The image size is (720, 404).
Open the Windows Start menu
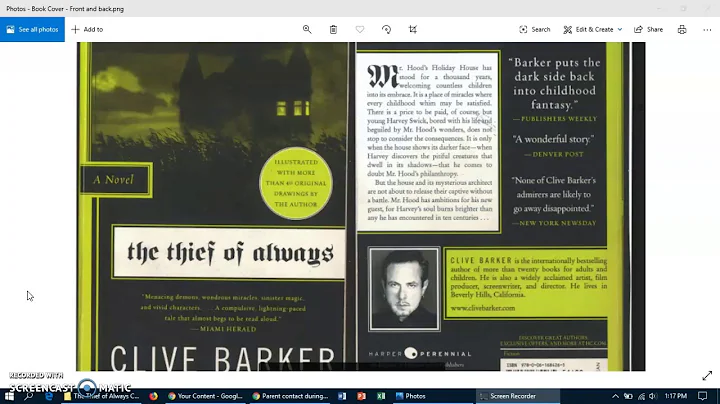click(9, 396)
